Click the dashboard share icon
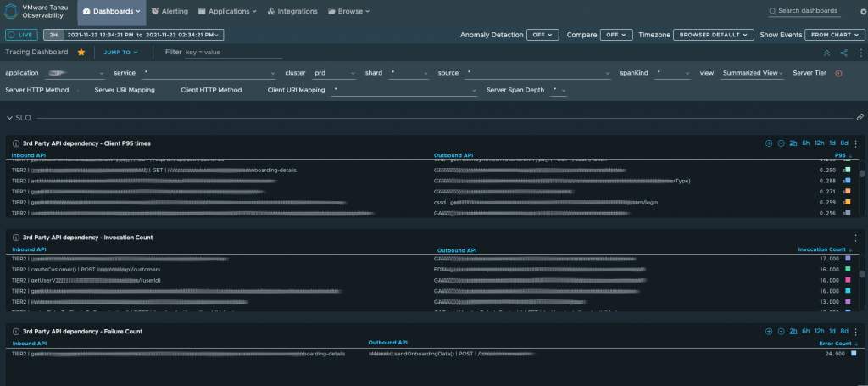868x386 pixels. pos(844,53)
